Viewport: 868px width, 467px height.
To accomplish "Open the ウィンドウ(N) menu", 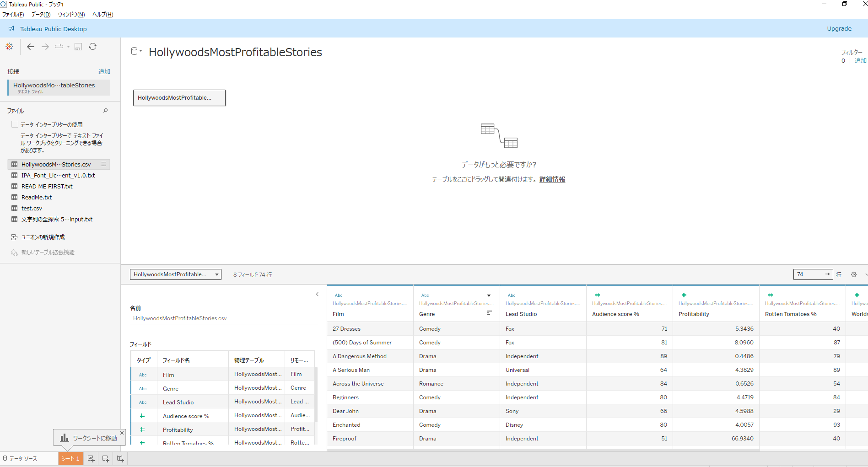I will point(71,15).
